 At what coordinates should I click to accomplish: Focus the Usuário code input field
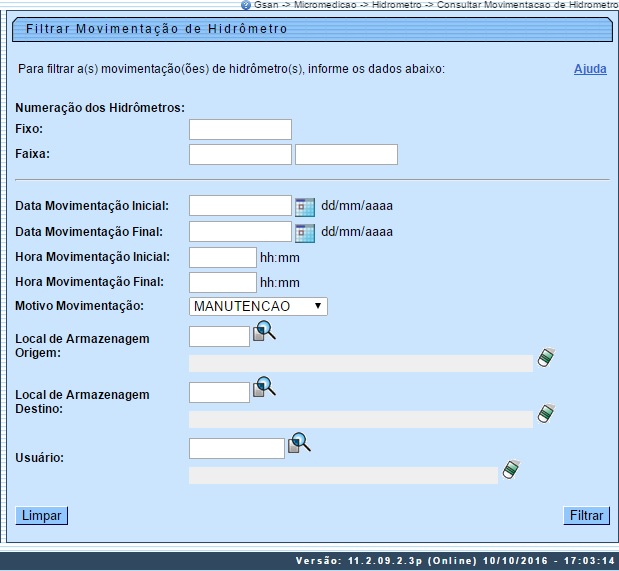click(x=236, y=449)
